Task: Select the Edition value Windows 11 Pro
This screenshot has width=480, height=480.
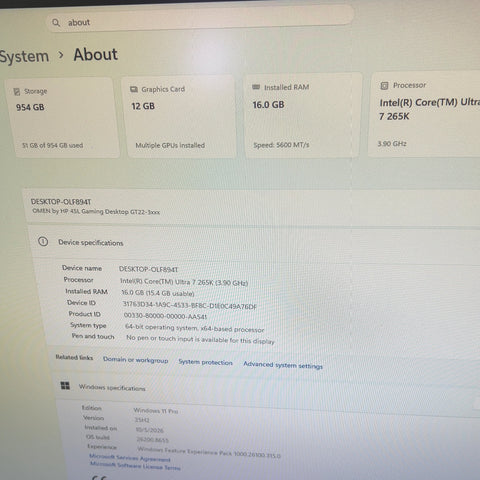Action: (x=156, y=411)
